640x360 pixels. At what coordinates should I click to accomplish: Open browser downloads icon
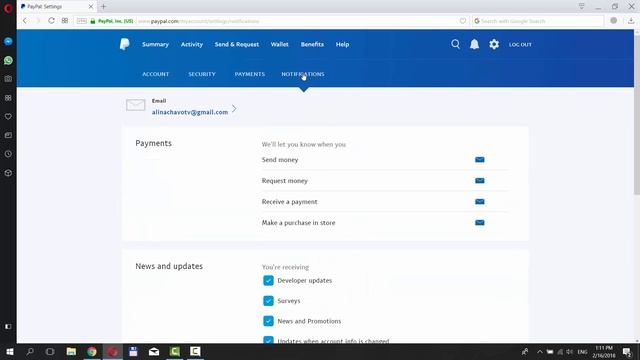[631, 21]
